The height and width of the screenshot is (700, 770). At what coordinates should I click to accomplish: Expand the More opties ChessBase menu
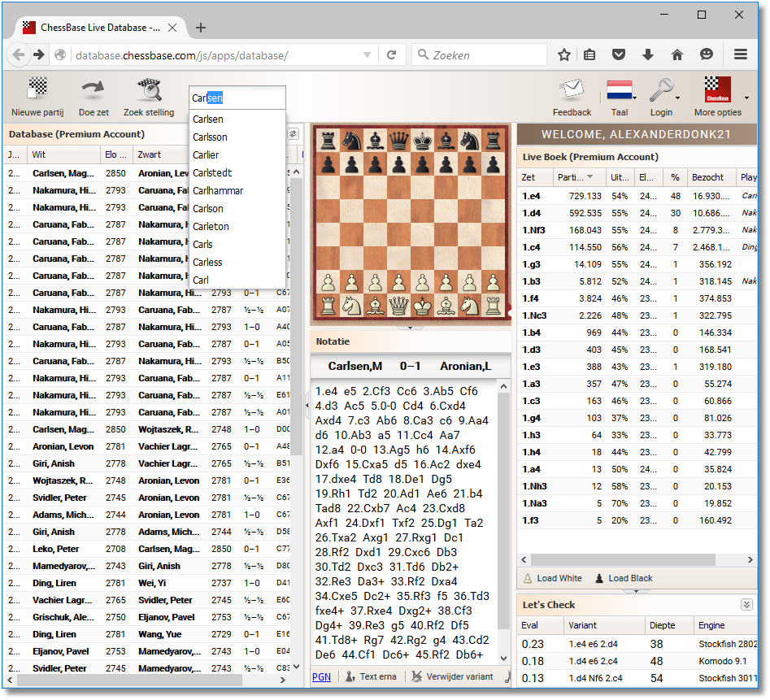pos(718,89)
